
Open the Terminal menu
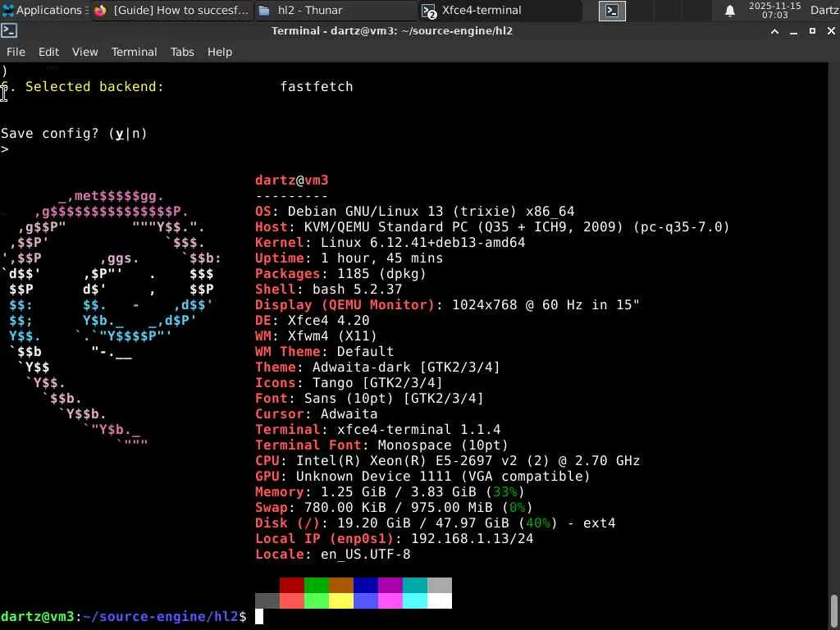(134, 52)
